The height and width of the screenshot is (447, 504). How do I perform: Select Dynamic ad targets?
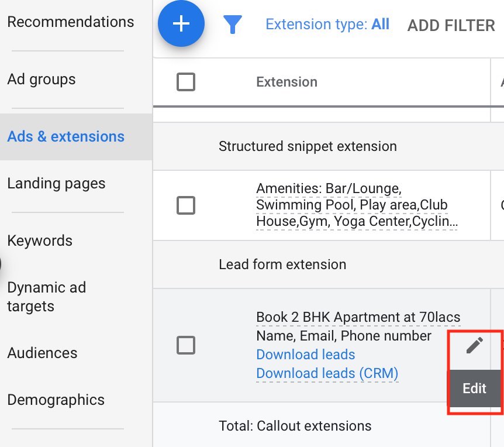tap(47, 297)
